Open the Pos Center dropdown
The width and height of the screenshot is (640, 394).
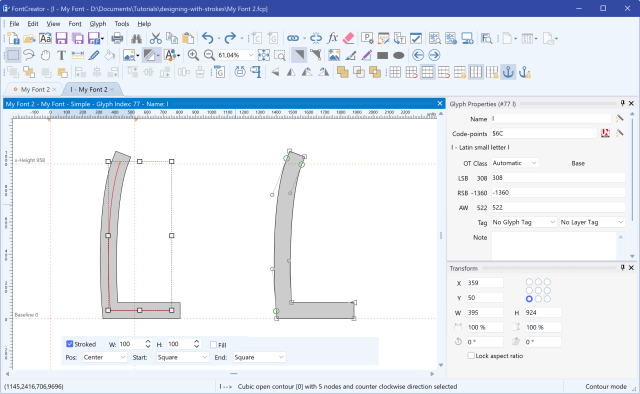coord(104,357)
